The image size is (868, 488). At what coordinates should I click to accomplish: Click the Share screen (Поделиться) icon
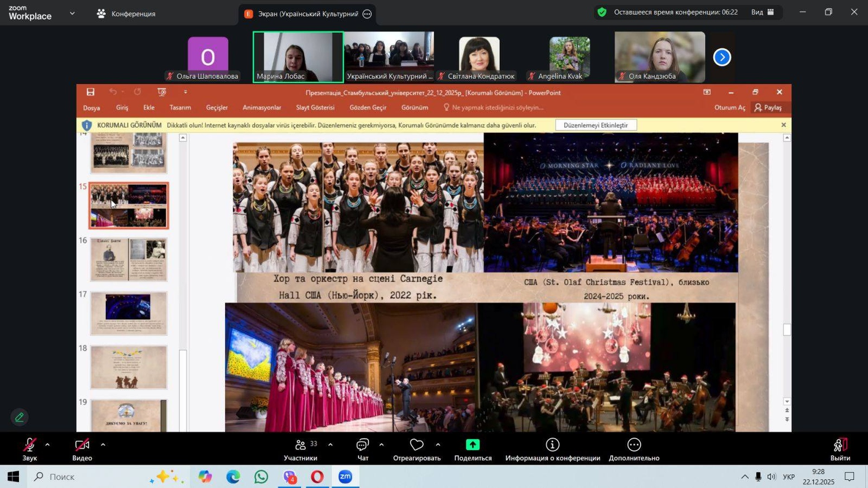(x=472, y=445)
